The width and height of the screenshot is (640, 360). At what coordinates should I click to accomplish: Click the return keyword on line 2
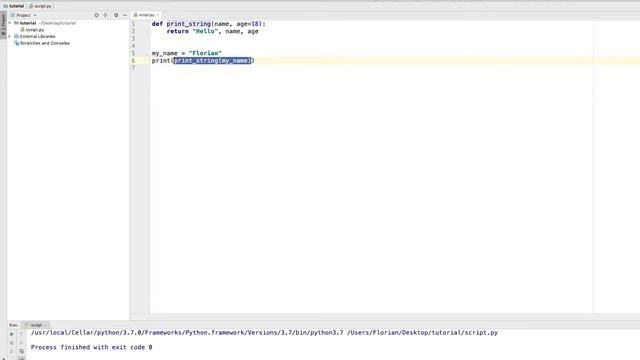pos(178,31)
